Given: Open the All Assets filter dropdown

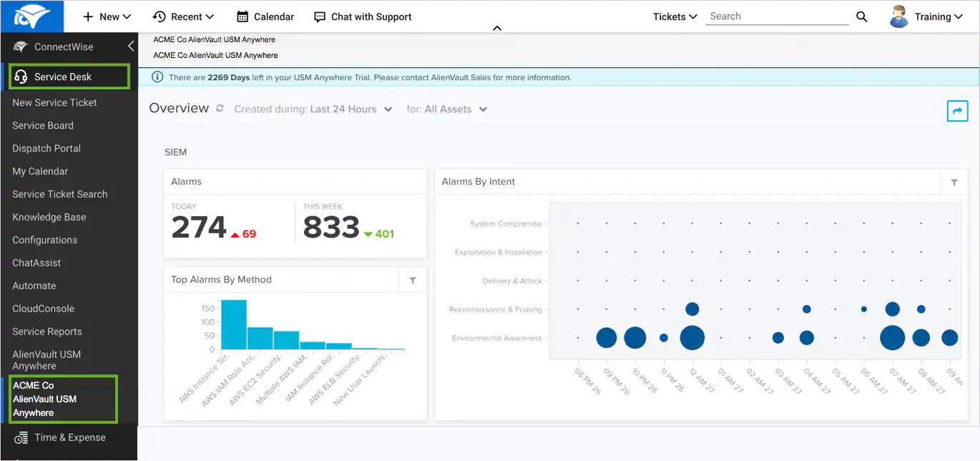Looking at the screenshot, I should (456, 109).
